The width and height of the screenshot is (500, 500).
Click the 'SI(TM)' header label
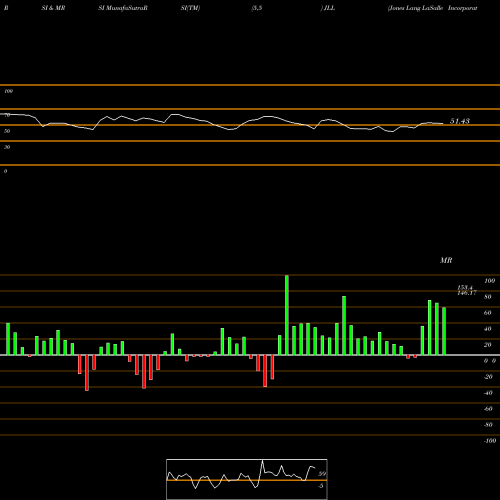click(x=190, y=8)
